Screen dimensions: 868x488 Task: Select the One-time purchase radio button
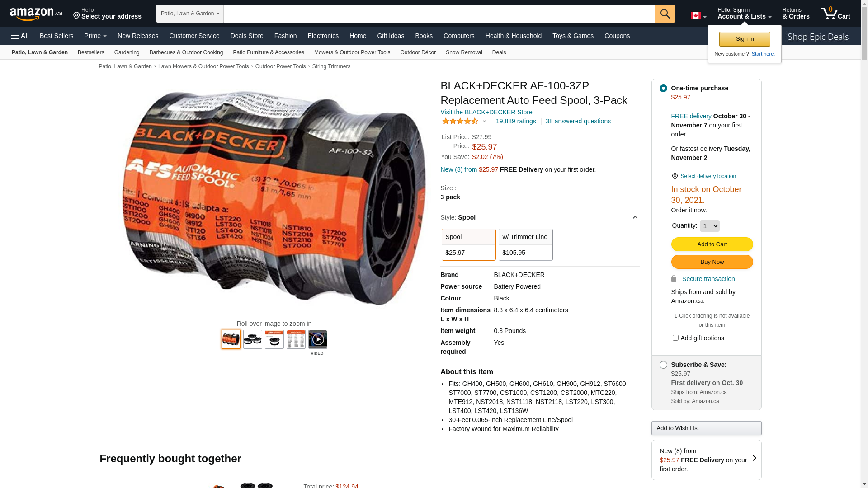(x=663, y=88)
